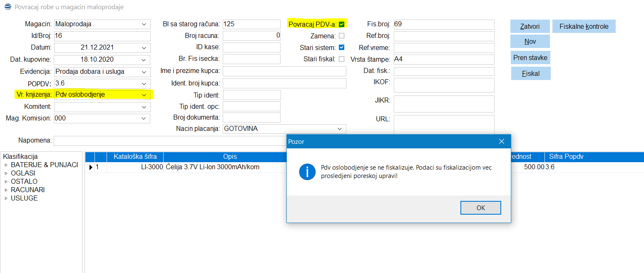
Task: Open the Vr. knjizenja dropdown
Action: click(144, 95)
